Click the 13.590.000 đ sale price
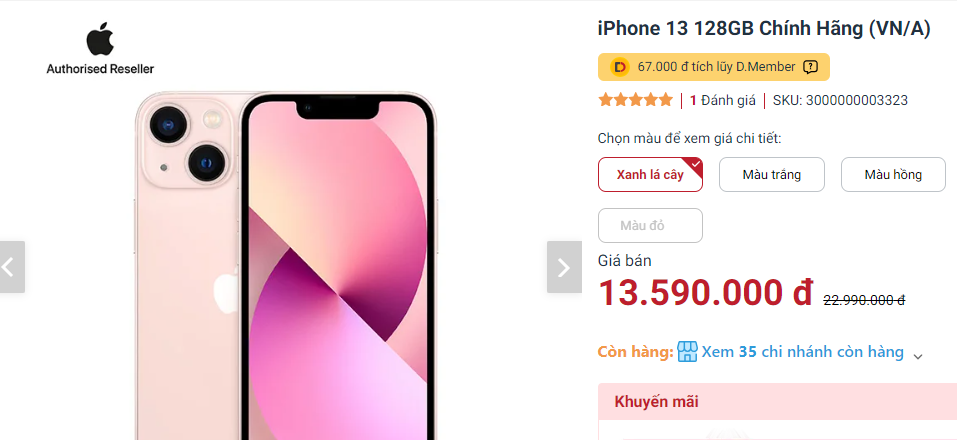 coord(706,293)
